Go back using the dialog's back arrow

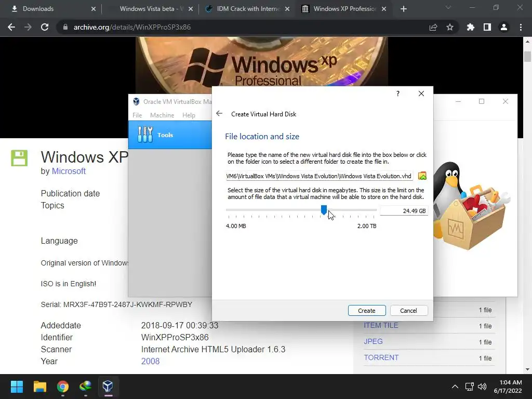coord(219,114)
